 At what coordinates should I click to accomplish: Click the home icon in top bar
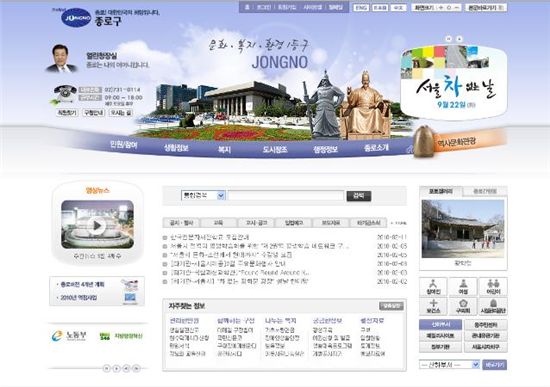click(x=247, y=7)
